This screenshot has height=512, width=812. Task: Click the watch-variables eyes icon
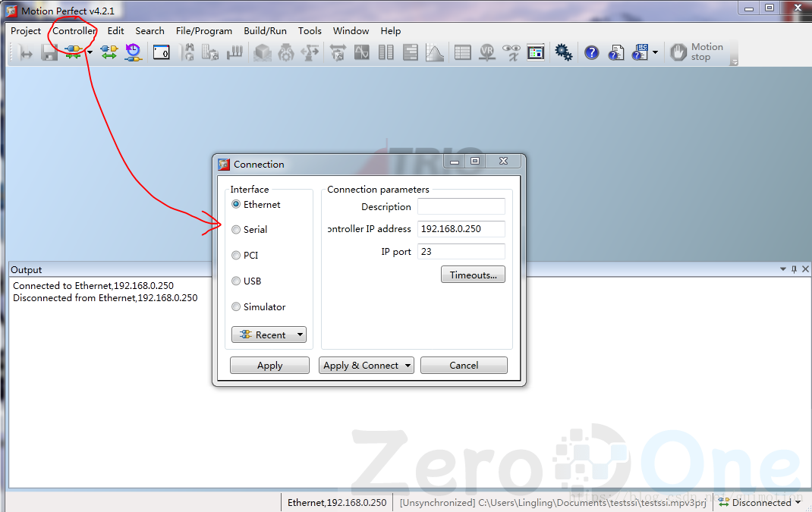[x=511, y=52]
